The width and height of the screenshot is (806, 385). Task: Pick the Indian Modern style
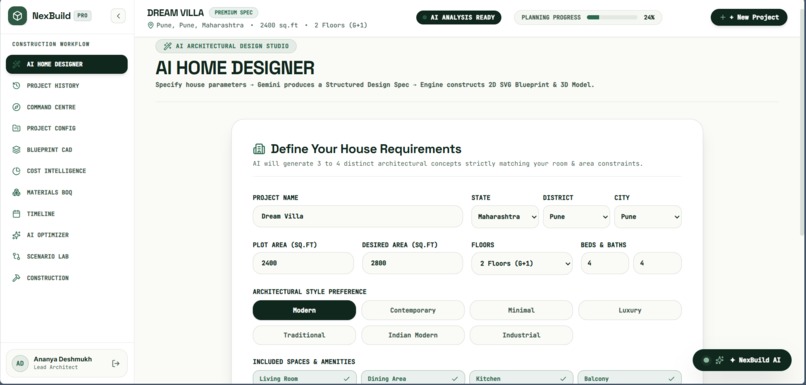[413, 335]
